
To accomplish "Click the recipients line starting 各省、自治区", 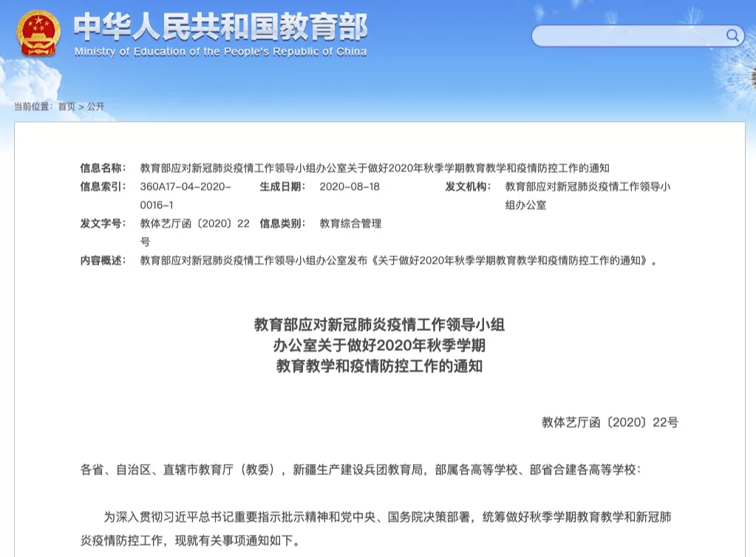I will click(x=361, y=469).
